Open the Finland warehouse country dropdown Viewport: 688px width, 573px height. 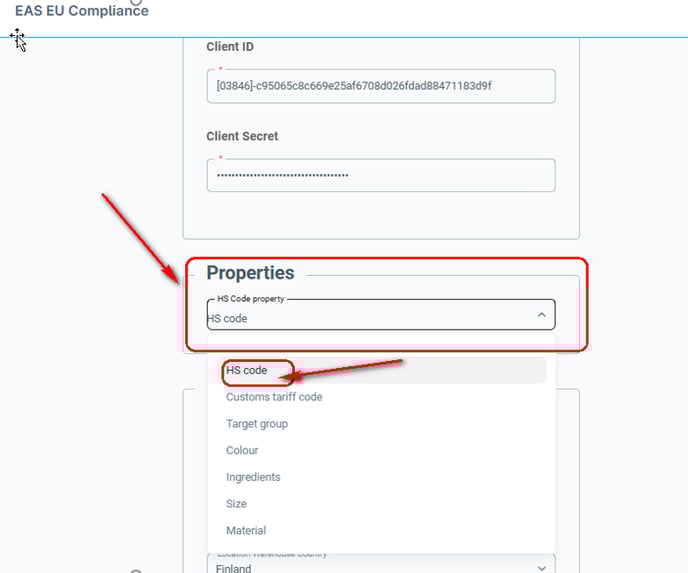tap(381, 566)
